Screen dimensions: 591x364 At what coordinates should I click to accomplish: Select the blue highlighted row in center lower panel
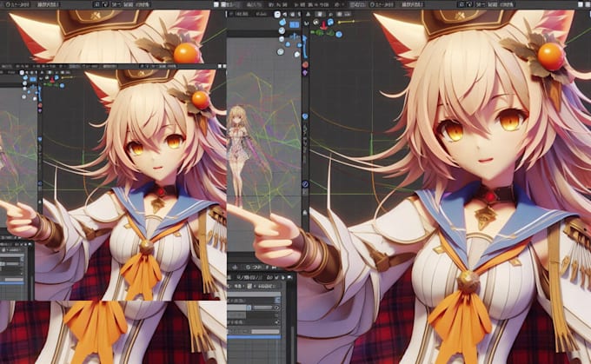click(254, 337)
